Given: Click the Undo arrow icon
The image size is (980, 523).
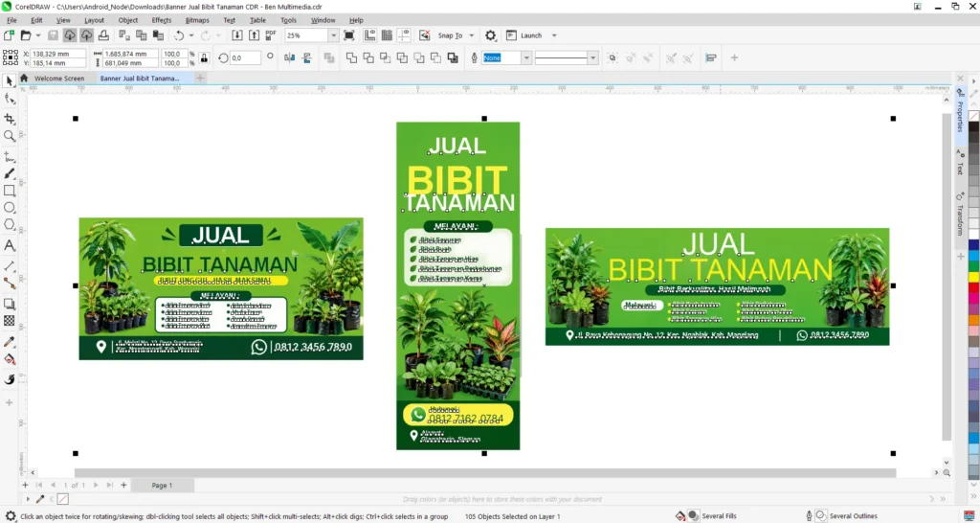Looking at the screenshot, I should [179, 35].
